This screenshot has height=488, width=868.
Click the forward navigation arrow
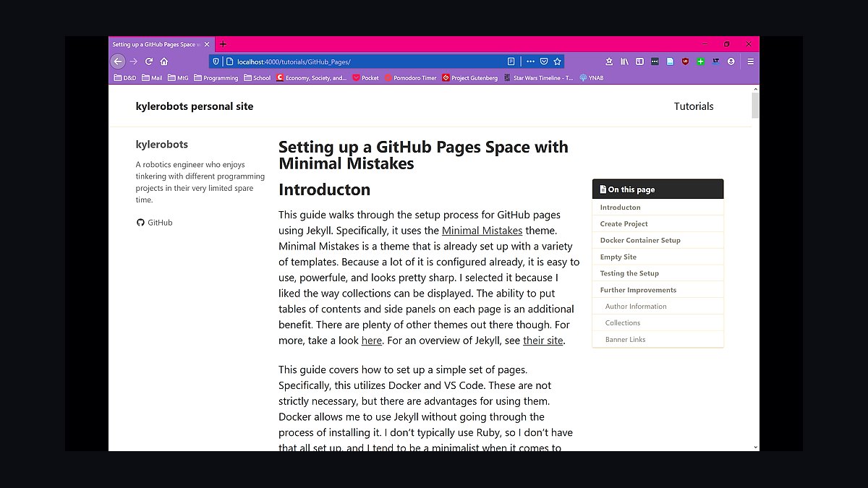point(133,61)
